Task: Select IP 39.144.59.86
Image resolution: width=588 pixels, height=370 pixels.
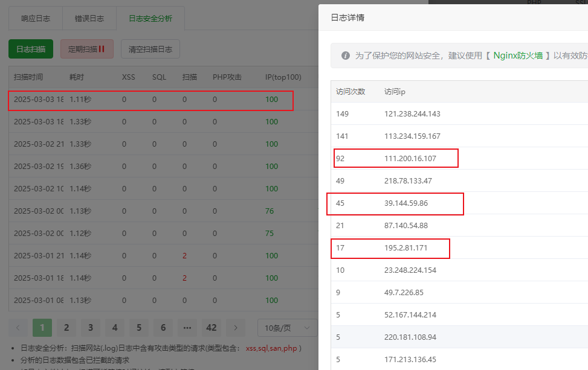Action: coord(405,203)
